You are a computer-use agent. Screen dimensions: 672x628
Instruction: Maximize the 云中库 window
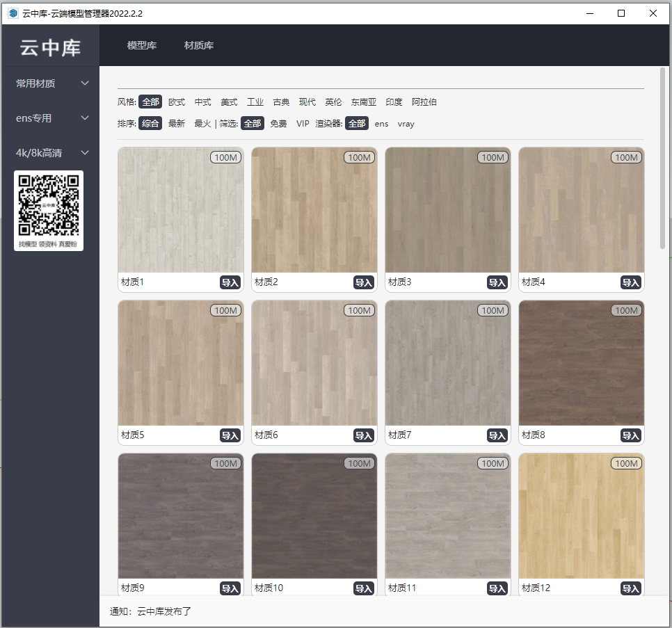621,13
